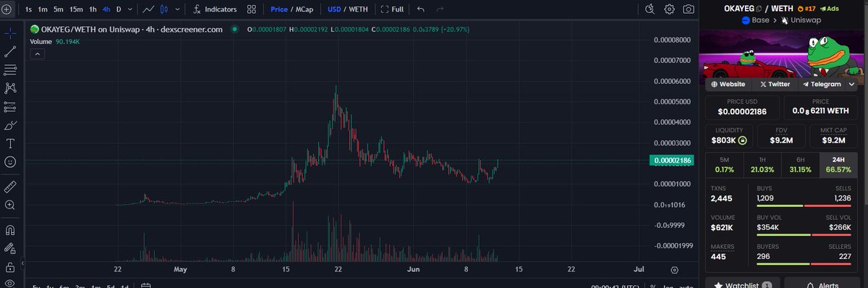The width and height of the screenshot is (868, 288).
Task: Select the ruler measure tool
Action: (x=10, y=187)
